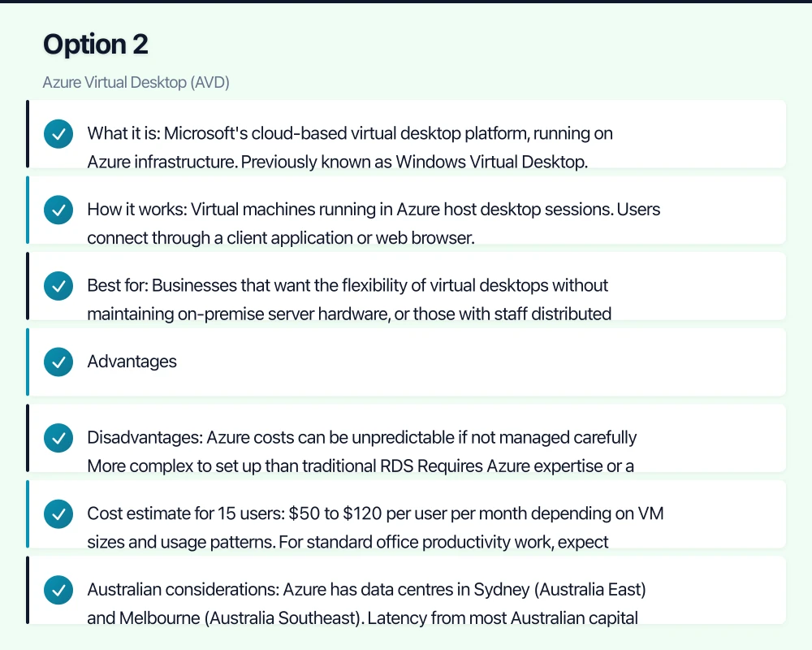Viewport: 812px width, 650px height.
Task: Select the check circle next to Advantages
Action: click(58, 362)
